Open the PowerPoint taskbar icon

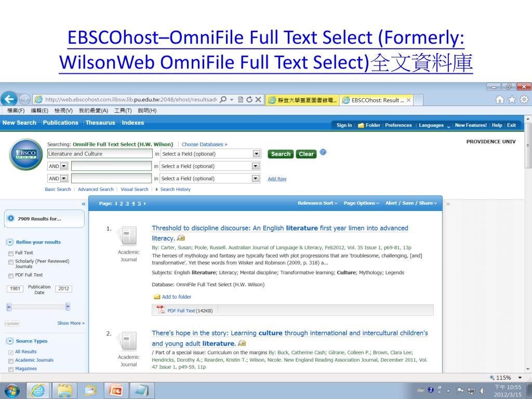(x=116, y=391)
